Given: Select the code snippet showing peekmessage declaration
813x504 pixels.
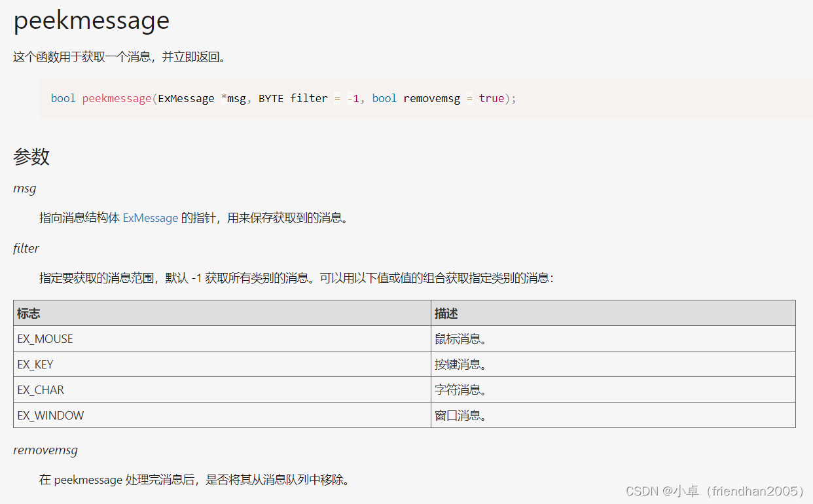Looking at the screenshot, I should (x=283, y=98).
